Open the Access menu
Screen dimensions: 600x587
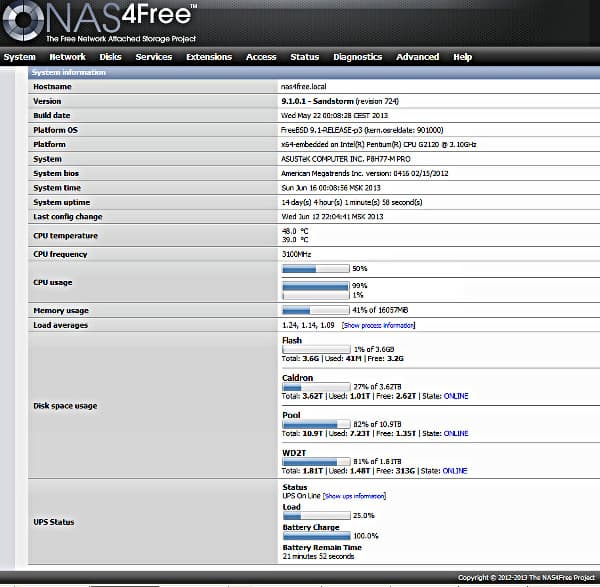tap(261, 57)
